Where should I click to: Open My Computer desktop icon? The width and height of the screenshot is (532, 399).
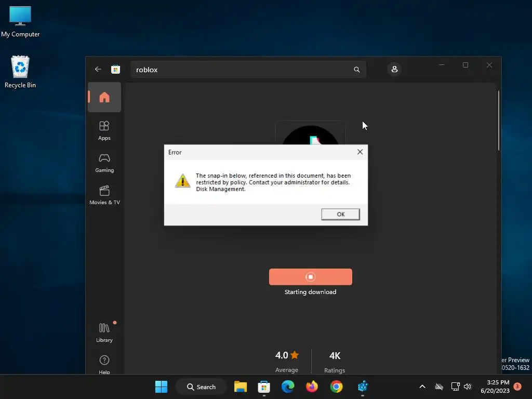click(x=20, y=22)
